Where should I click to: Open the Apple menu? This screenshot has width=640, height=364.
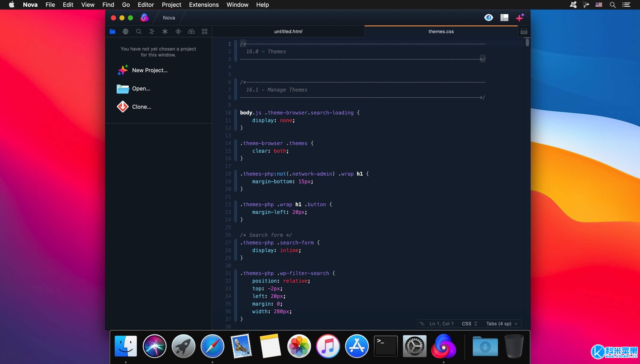pos(11,5)
